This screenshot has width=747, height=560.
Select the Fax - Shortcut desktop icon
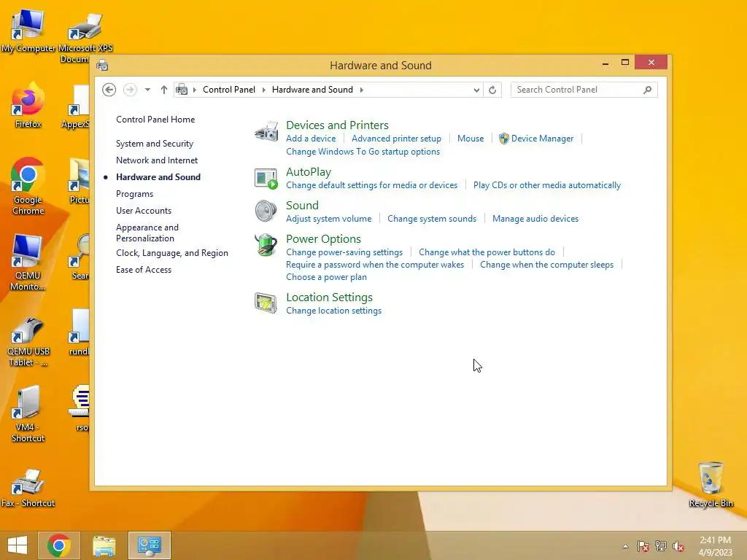(28, 488)
